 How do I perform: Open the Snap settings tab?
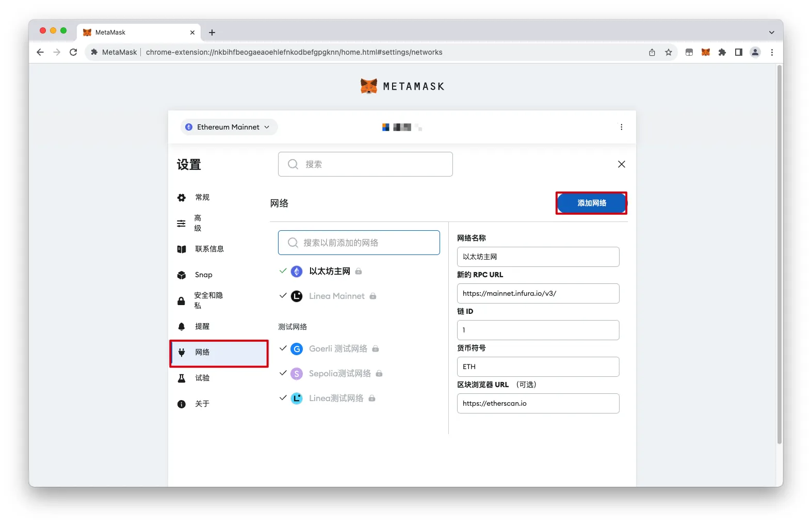pos(219,275)
